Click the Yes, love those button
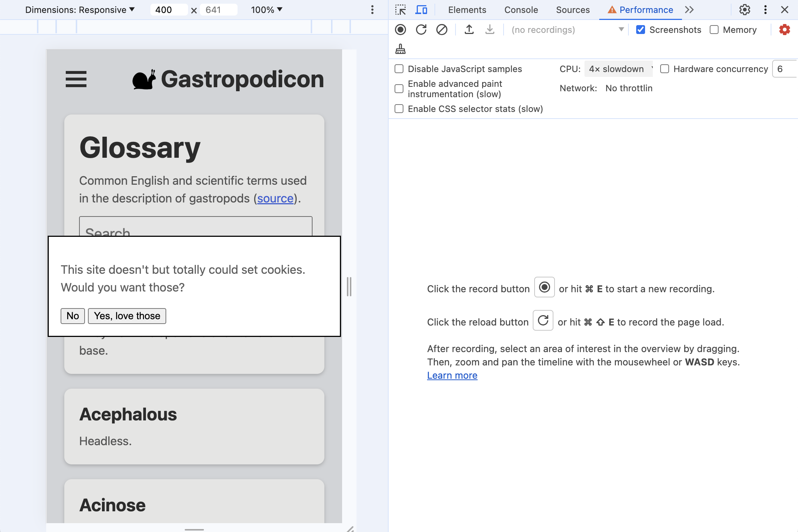This screenshot has height=532, width=798. coord(126,315)
